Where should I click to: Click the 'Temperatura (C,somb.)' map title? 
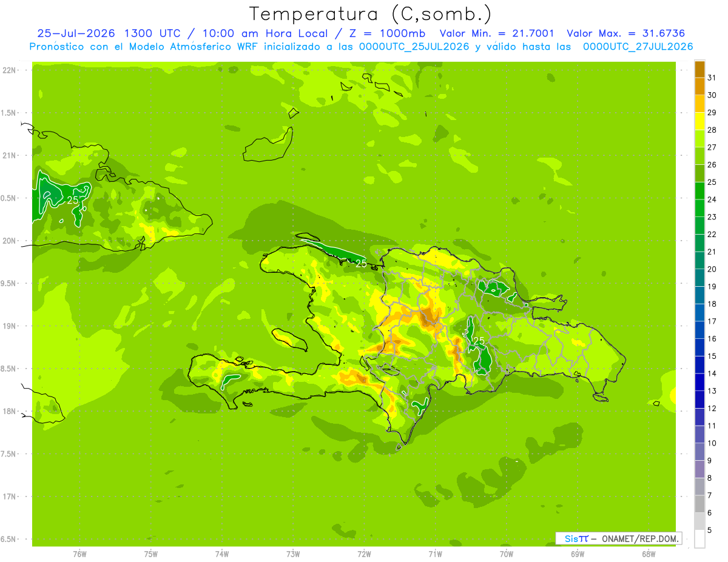[369, 14]
